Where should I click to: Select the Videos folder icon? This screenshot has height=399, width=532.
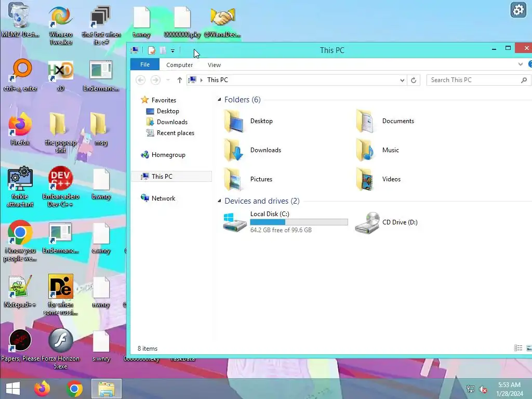tap(365, 179)
